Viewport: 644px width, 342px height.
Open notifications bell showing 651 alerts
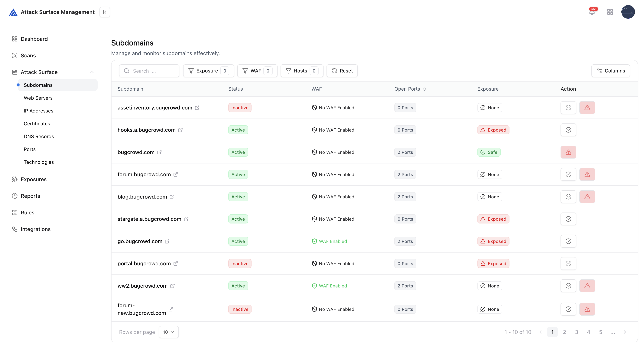592,12
